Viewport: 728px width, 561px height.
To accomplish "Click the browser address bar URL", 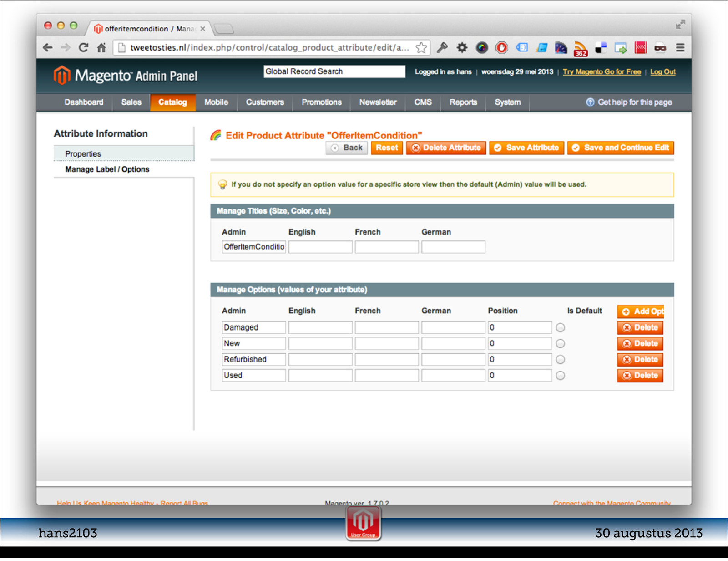I will click(269, 47).
